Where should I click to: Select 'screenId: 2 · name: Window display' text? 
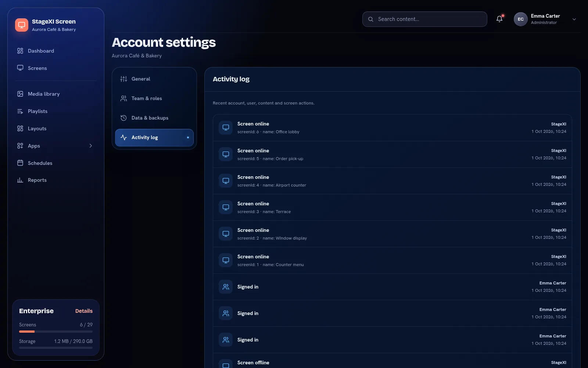(272, 238)
